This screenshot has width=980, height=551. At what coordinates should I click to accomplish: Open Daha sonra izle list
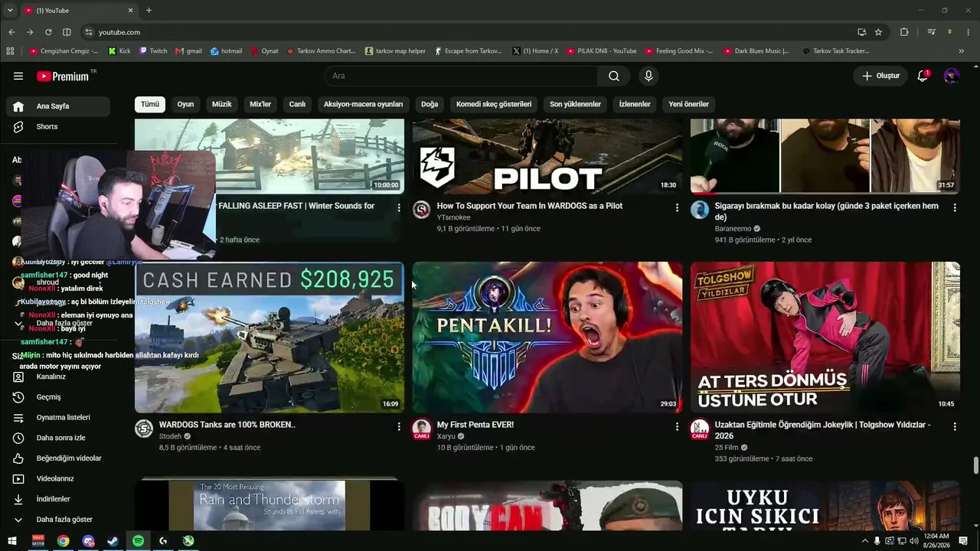(x=58, y=438)
